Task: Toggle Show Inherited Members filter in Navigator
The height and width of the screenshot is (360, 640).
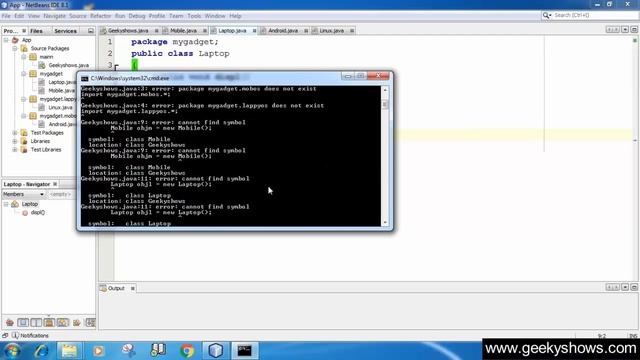Action: point(10,323)
